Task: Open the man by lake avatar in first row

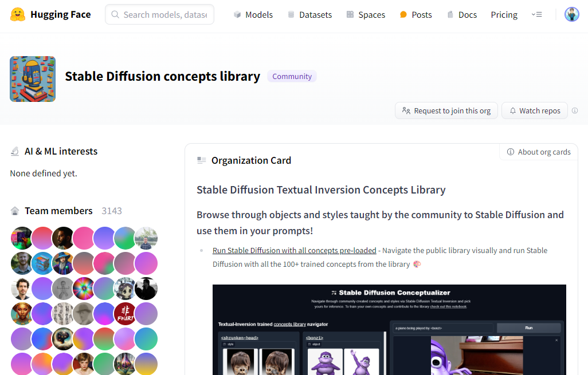Action: [x=146, y=238]
